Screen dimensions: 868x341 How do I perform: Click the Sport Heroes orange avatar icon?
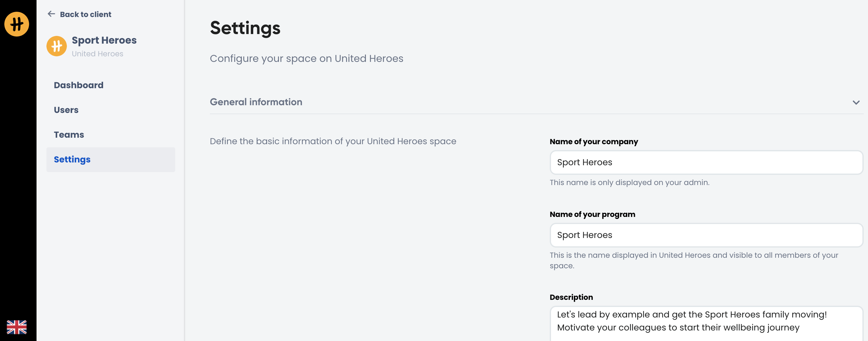(x=57, y=46)
